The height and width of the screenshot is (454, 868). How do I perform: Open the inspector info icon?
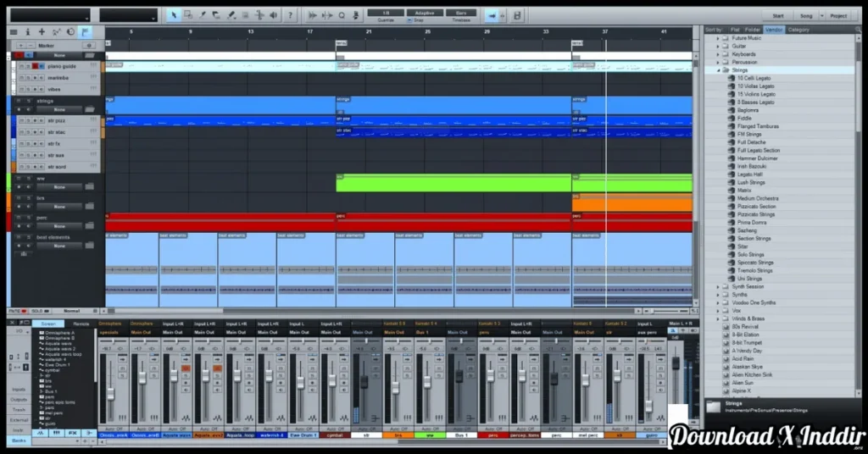28,32
